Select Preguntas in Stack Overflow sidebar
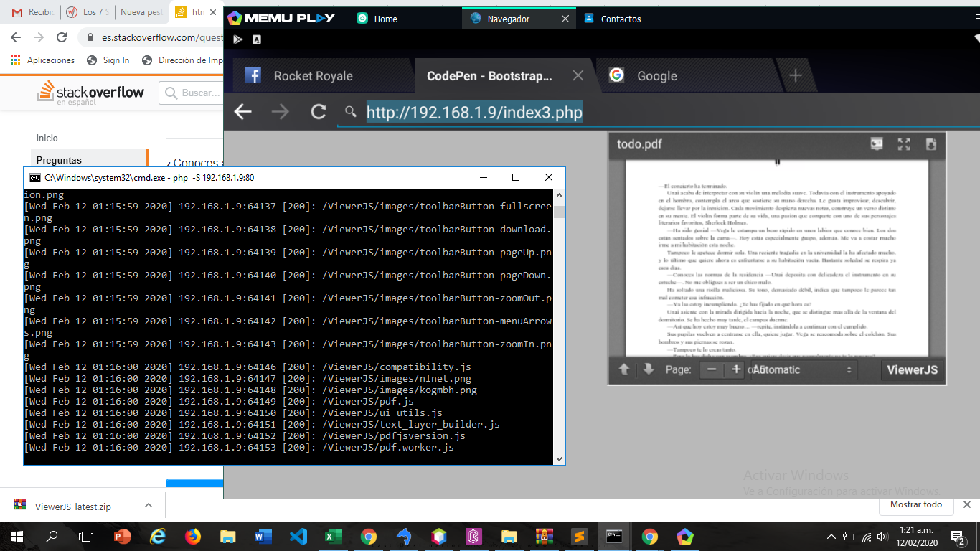Viewport: 980px width, 551px height. click(x=59, y=160)
